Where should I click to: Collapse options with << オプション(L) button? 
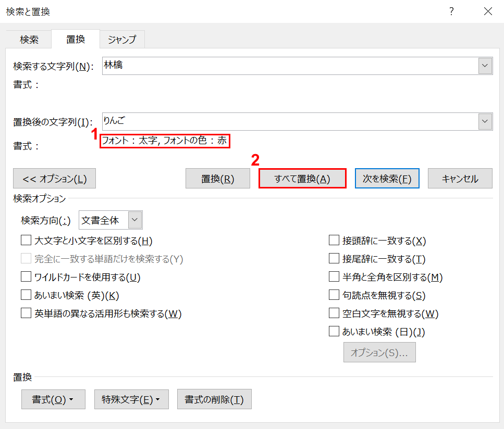[x=54, y=179]
